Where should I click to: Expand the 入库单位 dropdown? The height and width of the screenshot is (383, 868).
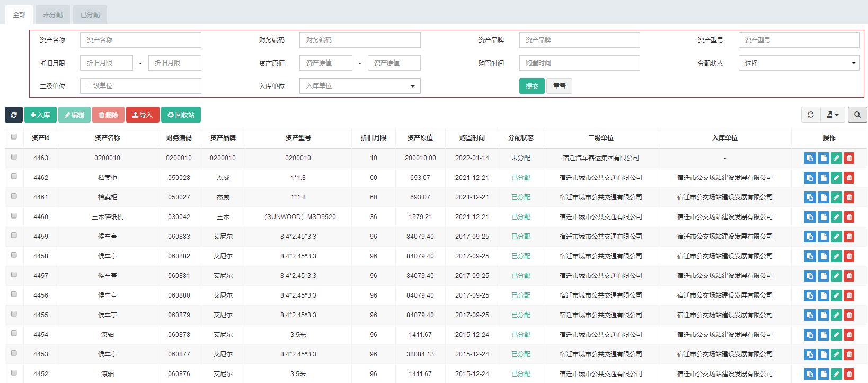tap(360, 86)
